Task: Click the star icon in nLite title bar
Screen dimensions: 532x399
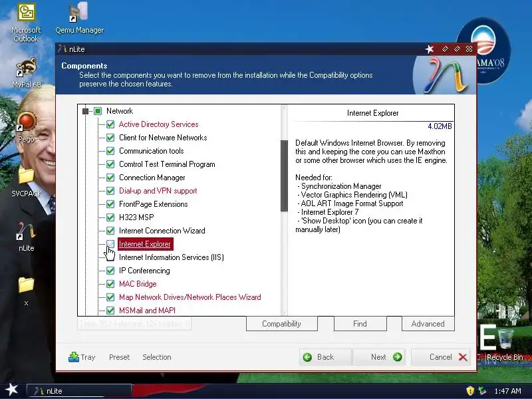Action: click(430, 49)
